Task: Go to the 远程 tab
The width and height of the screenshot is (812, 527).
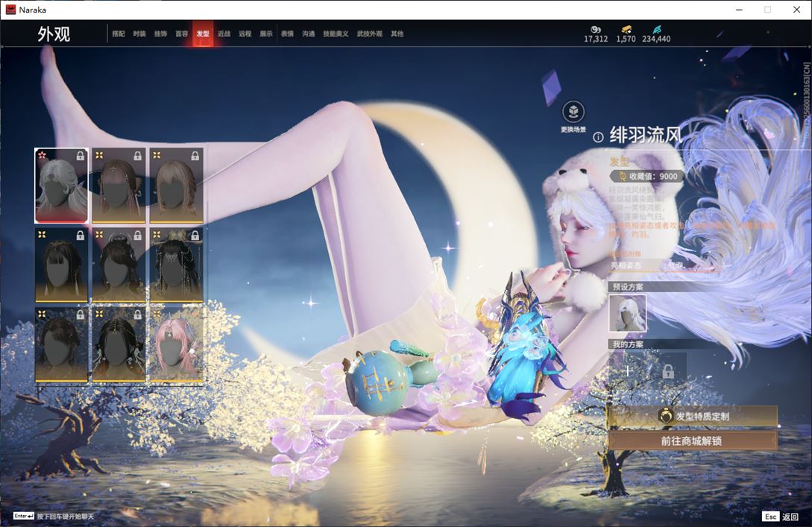Action: tap(245, 34)
